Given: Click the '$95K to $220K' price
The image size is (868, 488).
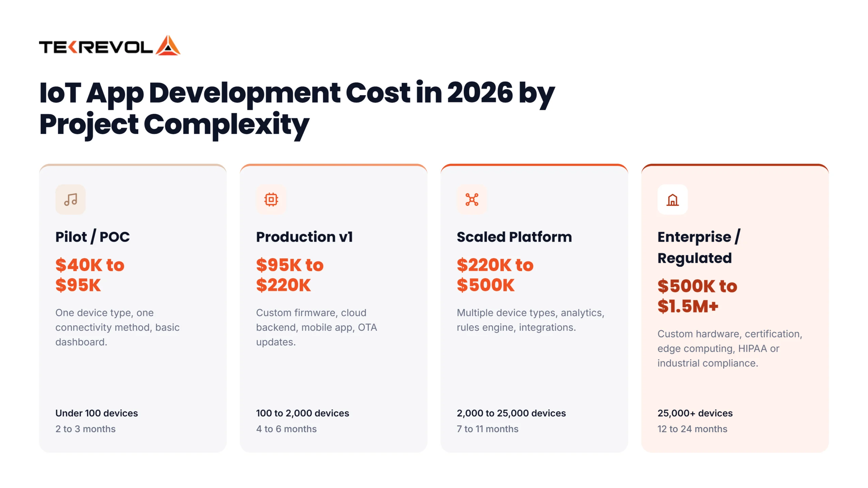Looking at the screenshot, I should [290, 275].
